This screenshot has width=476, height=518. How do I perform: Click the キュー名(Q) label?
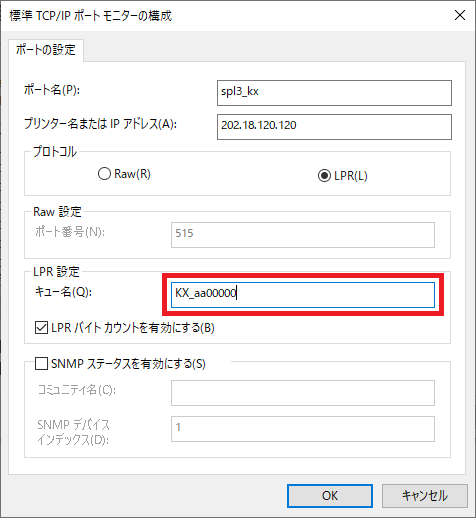click(63, 292)
